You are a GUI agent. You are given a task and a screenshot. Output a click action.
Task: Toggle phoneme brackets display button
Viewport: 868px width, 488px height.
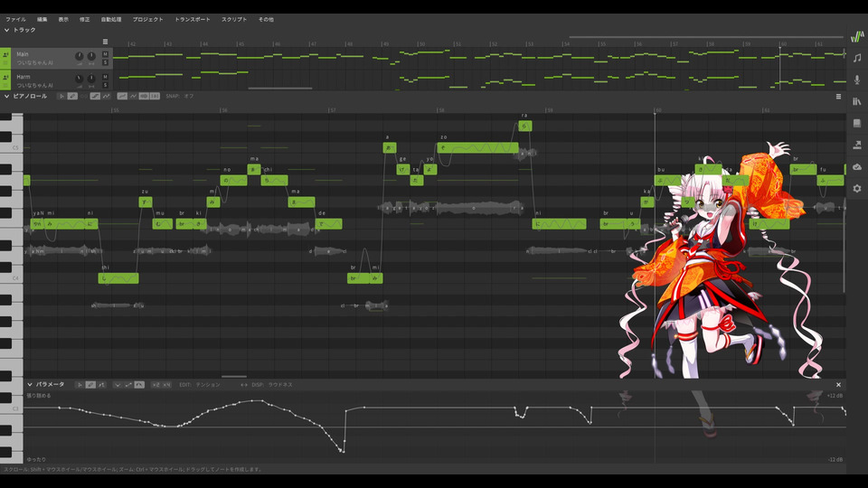[x=155, y=97]
